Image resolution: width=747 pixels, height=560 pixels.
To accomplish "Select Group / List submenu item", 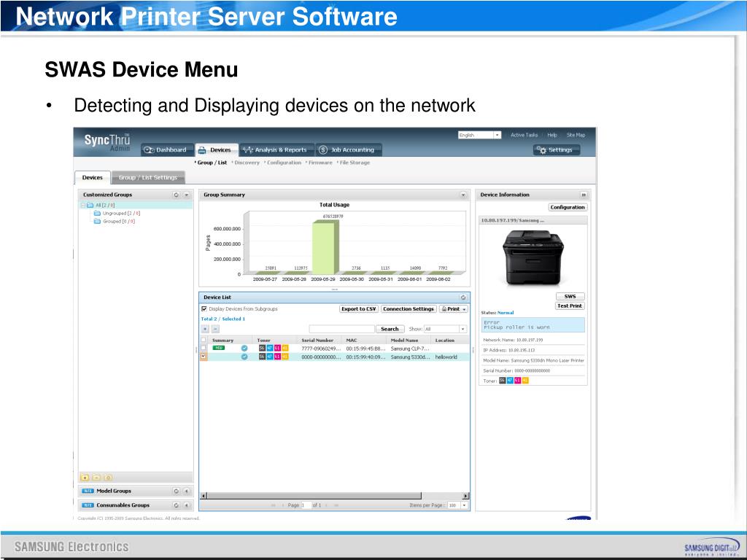I will coord(212,163).
